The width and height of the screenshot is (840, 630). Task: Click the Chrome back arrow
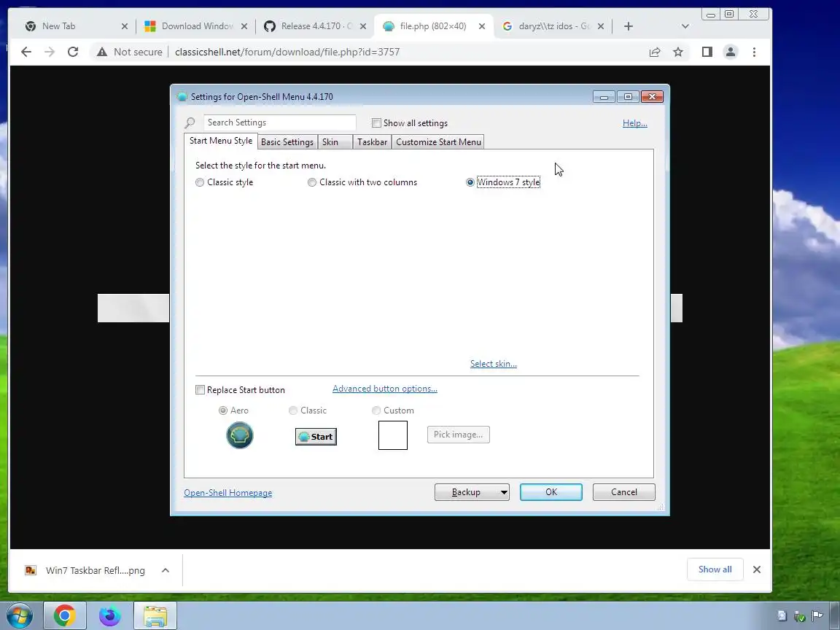[26, 52]
